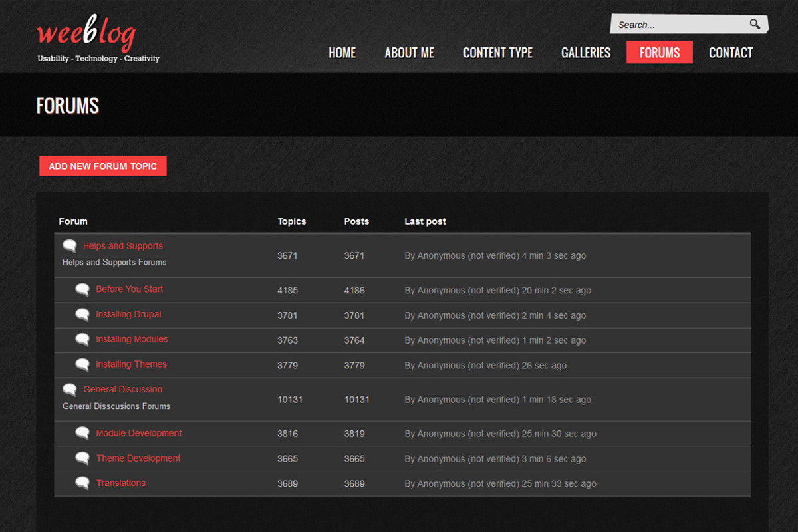
Task: Click the speech bubble icon beside Installing Themes
Action: pos(82,364)
